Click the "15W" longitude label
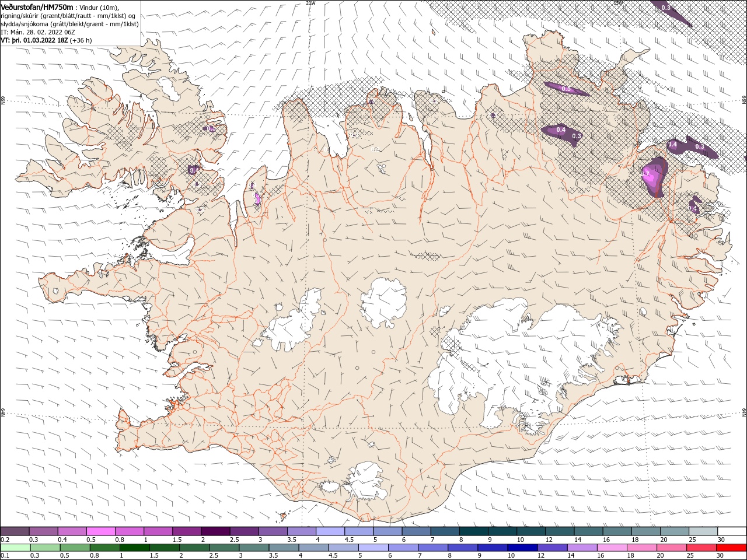The width and height of the screenshot is (747, 560). pos(618,3)
